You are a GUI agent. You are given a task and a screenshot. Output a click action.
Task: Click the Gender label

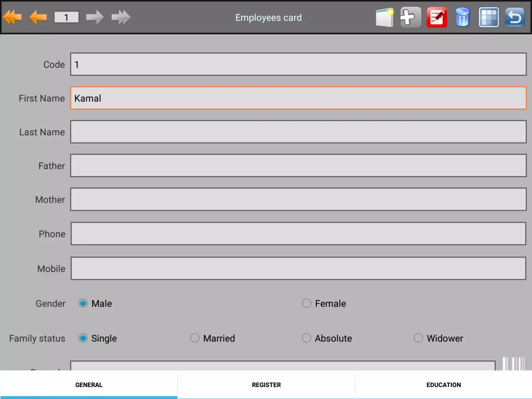click(50, 304)
